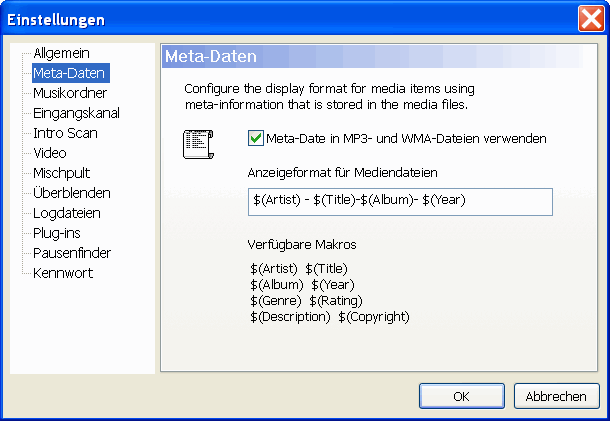The image size is (610, 421).
Task: Select Meta-Daten in the settings tree
Action: coord(69,73)
